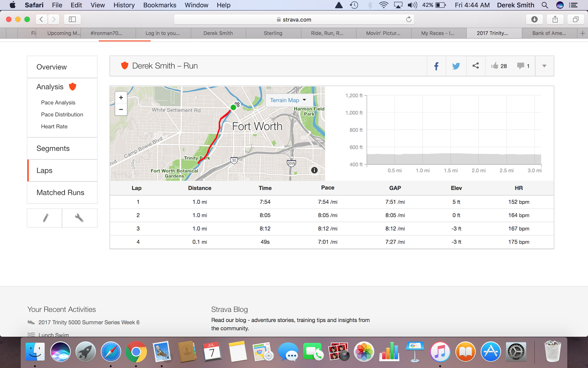Share the activity on Twitter
This screenshot has width=588, height=368.
[456, 66]
